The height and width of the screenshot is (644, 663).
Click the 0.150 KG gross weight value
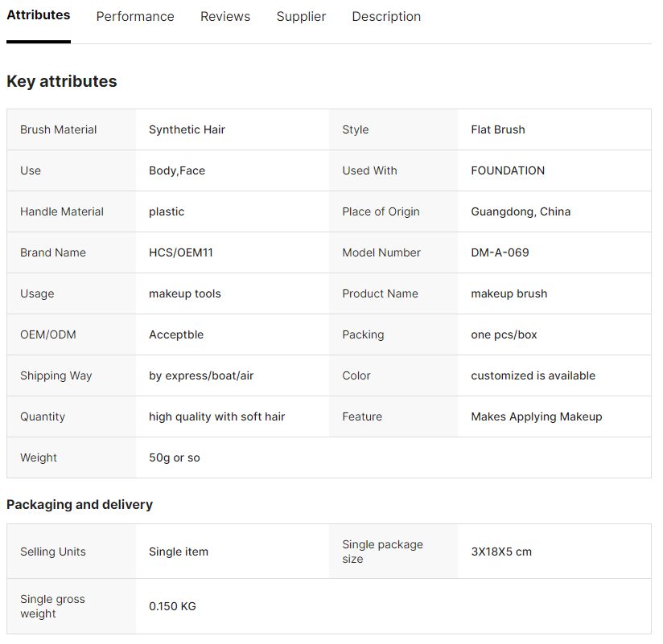(172, 607)
